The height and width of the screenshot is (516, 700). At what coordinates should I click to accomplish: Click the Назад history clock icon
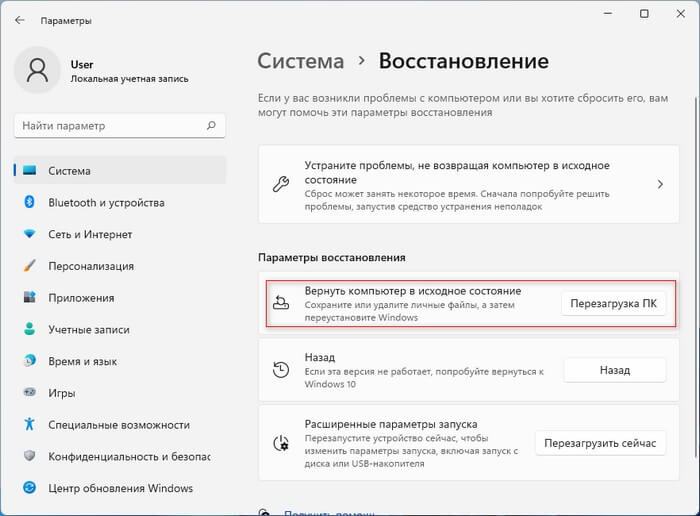(x=281, y=370)
